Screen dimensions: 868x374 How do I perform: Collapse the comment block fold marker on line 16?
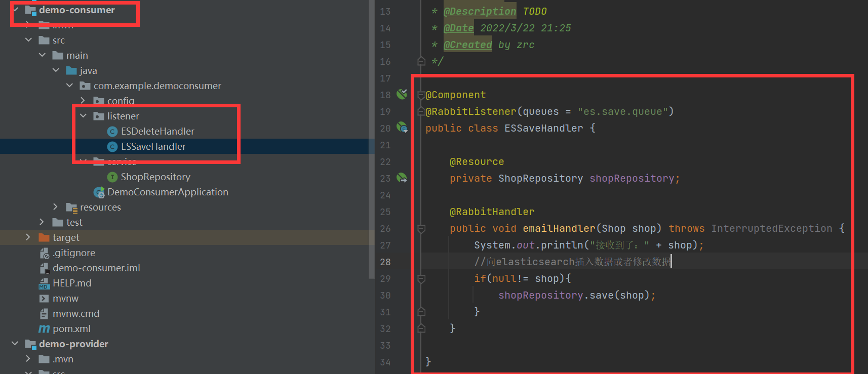tap(421, 61)
